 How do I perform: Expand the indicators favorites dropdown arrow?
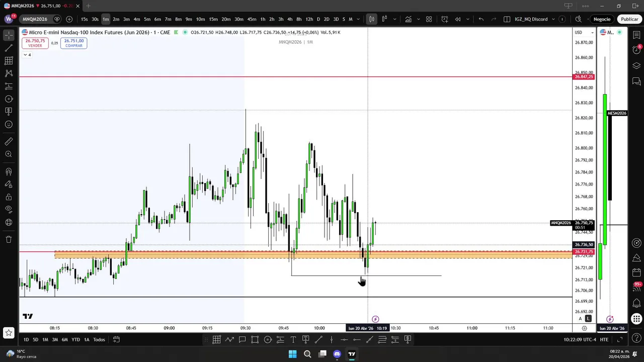pos(418,19)
